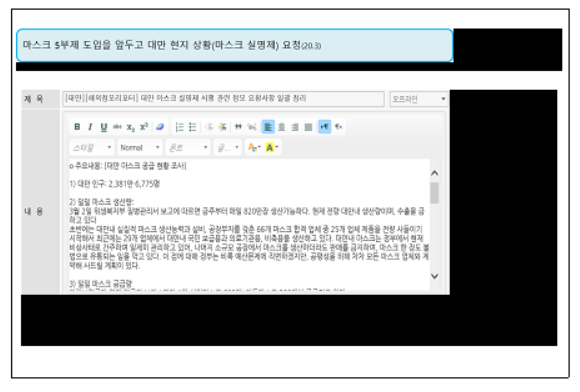The image size is (580, 392).
Task: Click the editor vertical scrollbar thumb
Action: (435, 192)
